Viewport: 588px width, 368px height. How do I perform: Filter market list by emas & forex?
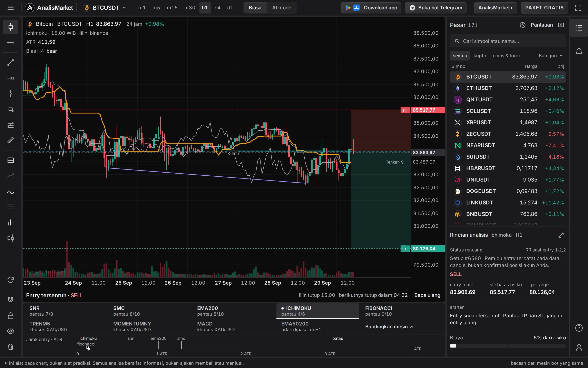click(x=507, y=56)
